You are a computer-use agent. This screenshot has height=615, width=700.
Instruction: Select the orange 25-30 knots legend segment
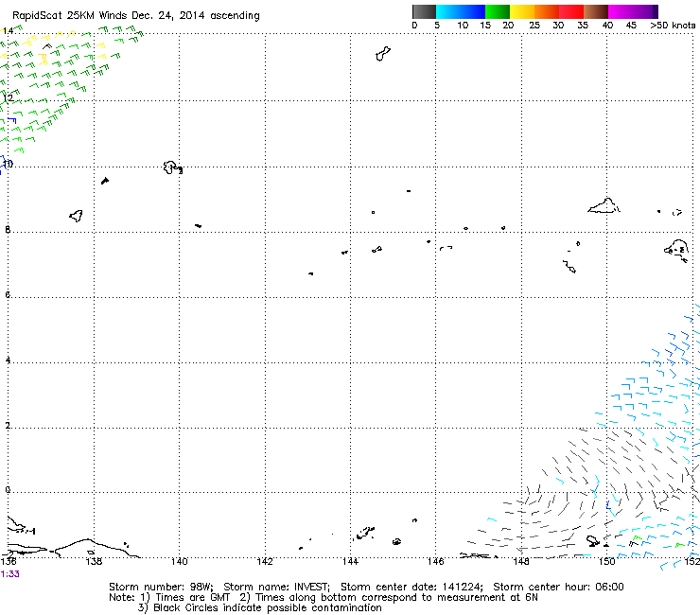(547, 11)
